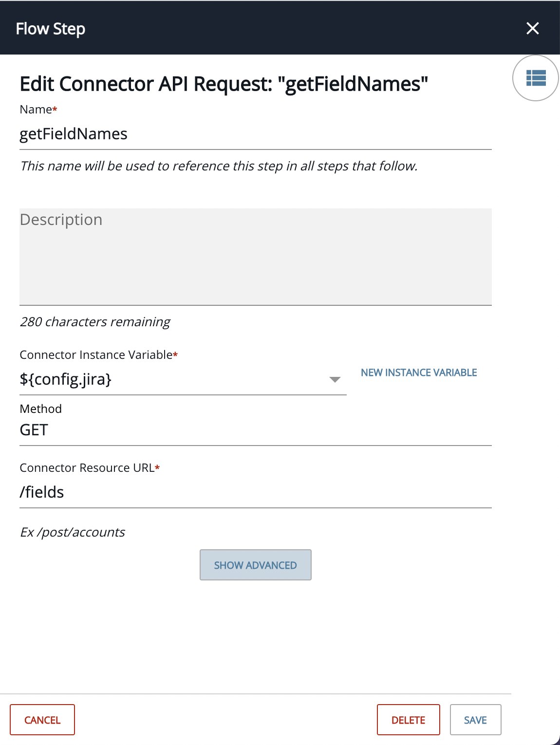Expand the Connector Instance Variable dropdown arrow
The height and width of the screenshot is (745, 560).
click(335, 380)
